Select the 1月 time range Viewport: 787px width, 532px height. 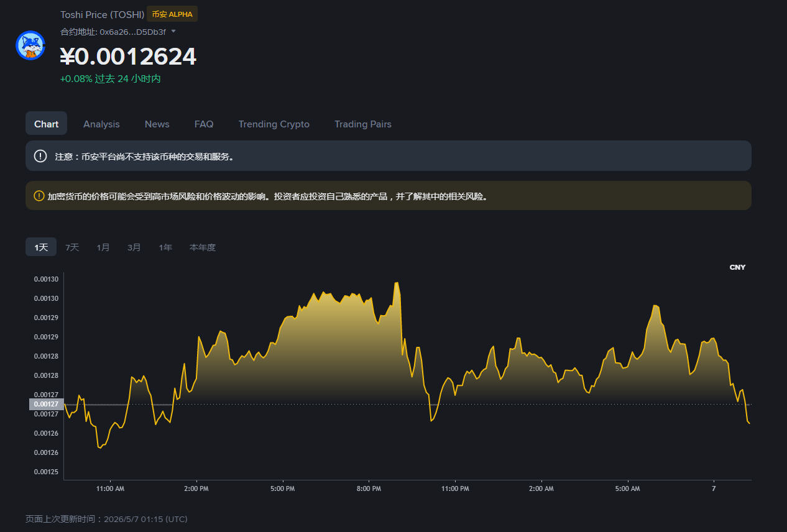pyautogui.click(x=103, y=247)
